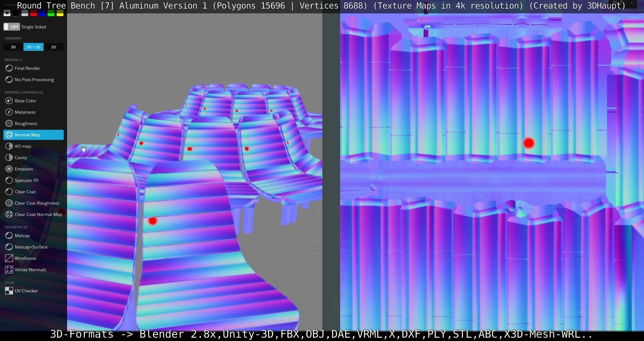Display the AO map channel
The width and height of the screenshot is (644, 341).
click(23, 146)
